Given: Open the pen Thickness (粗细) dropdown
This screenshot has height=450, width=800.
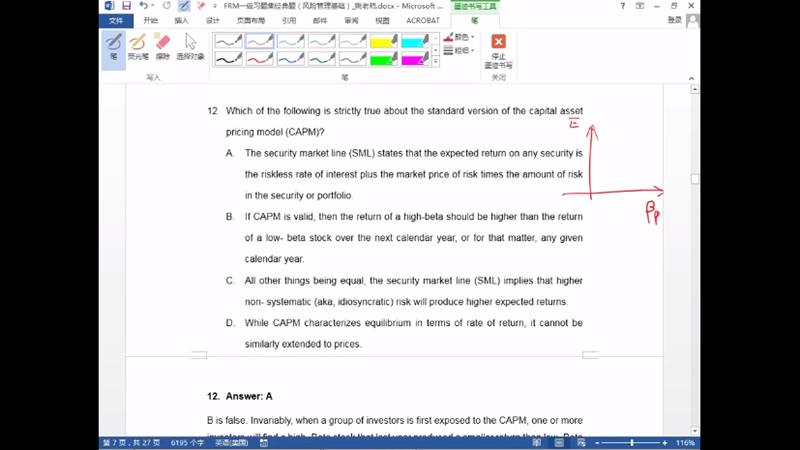Looking at the screenshot, I should point(459,50).
